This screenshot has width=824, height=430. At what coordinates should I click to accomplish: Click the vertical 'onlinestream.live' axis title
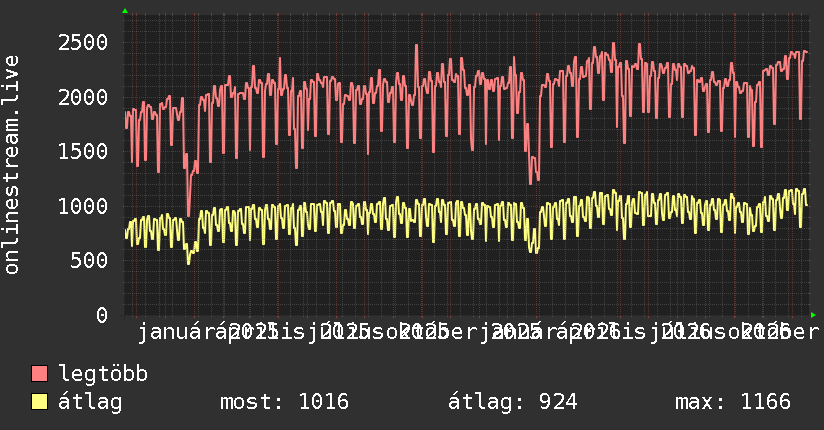(11, 165)
